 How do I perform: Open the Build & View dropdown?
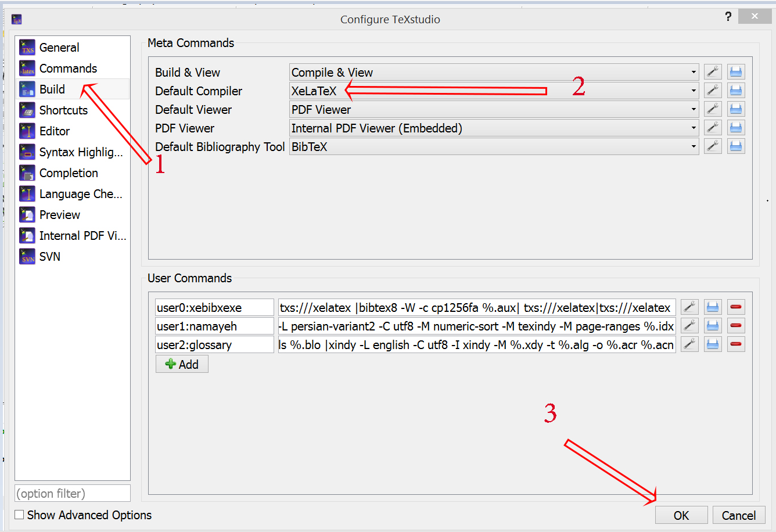coord(495,72)
